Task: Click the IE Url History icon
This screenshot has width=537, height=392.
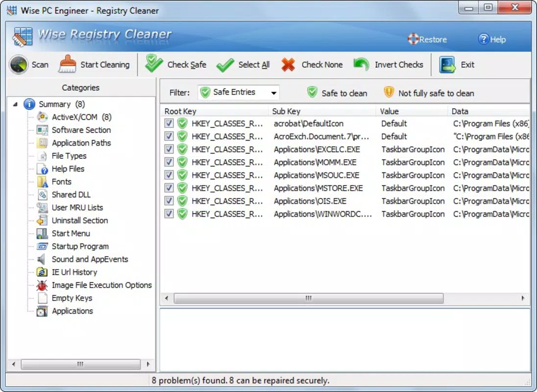Action: click(x=42, y=272)
